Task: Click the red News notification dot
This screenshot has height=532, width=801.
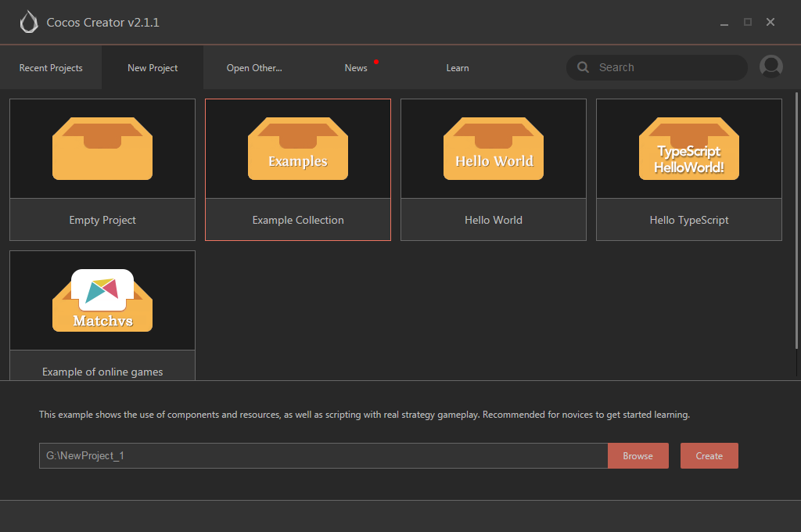Action: click(x=376, y=62)
